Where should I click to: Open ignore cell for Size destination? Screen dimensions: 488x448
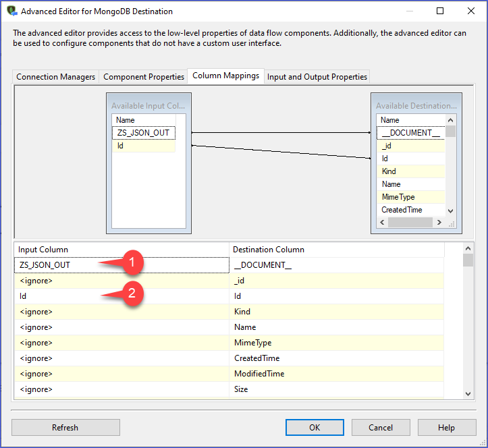click(121, 389)
